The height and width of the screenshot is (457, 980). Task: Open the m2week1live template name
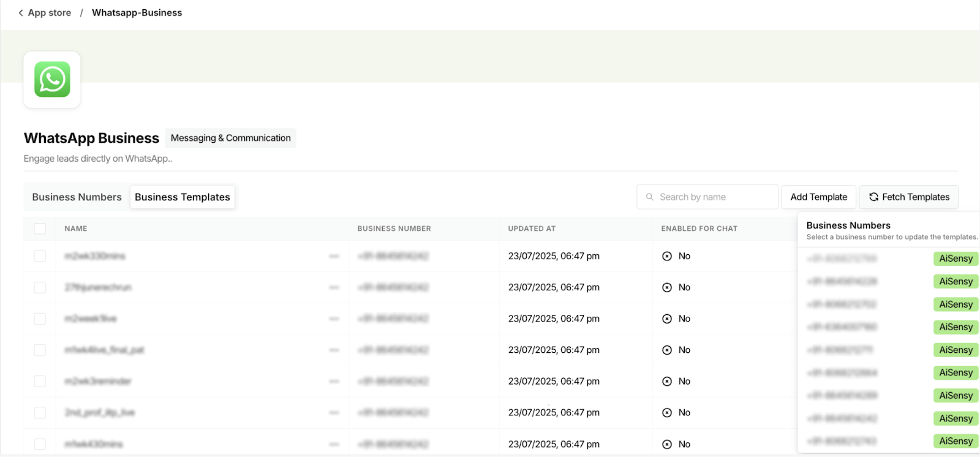tap(91, 319)
